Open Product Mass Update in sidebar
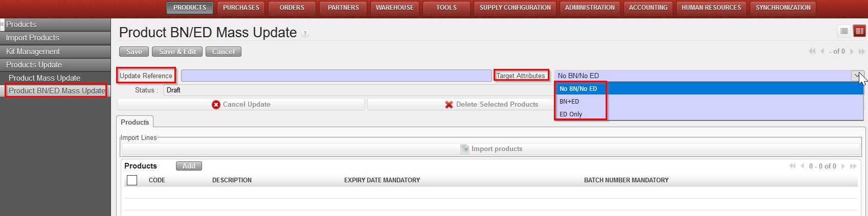The image size is (868, 216). [x=55, y=78]
